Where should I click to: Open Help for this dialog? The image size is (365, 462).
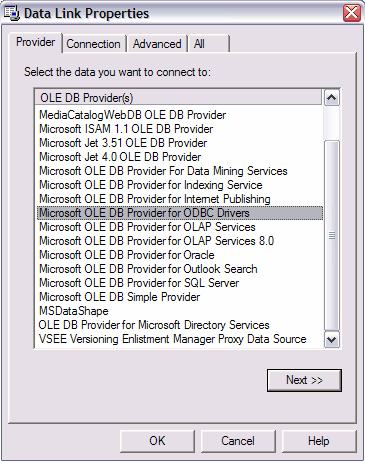319,441
